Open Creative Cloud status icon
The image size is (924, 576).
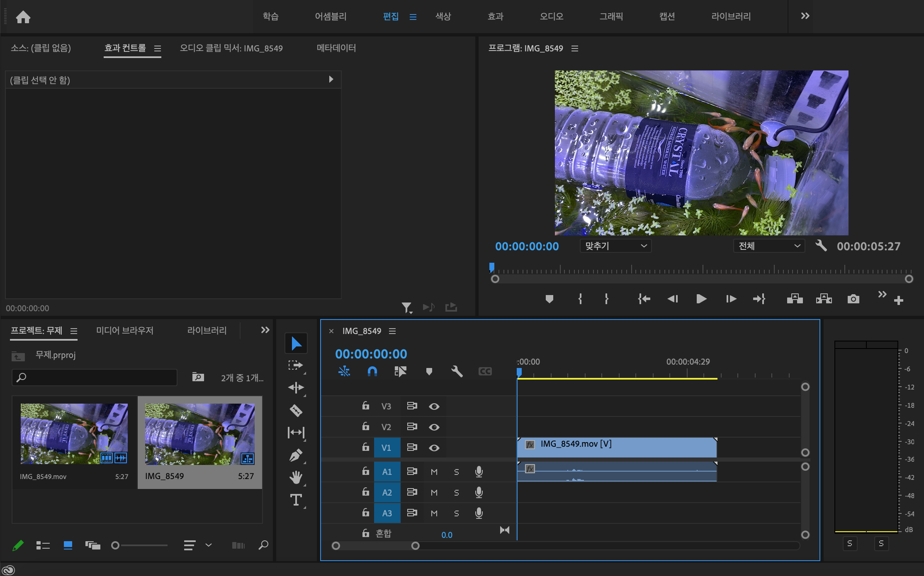click(x=8, y=570)
